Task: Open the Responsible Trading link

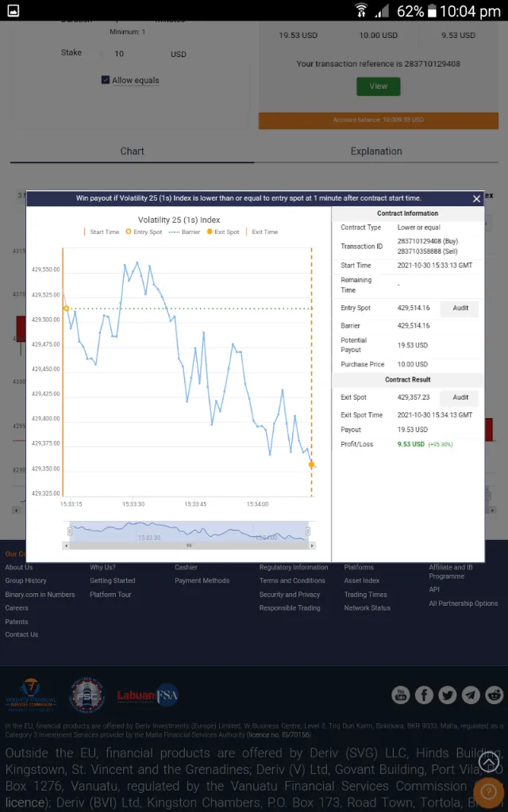Action: click(x=290, y=608)
